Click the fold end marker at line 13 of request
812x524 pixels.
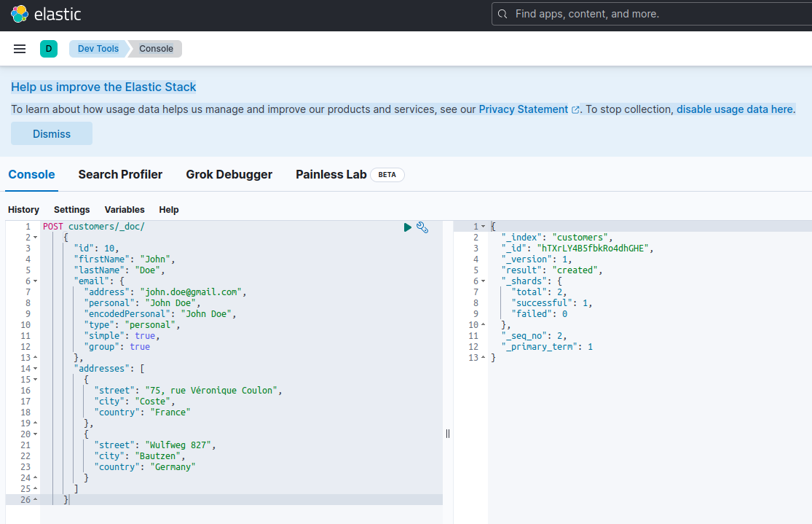click(x=35, y=358)
